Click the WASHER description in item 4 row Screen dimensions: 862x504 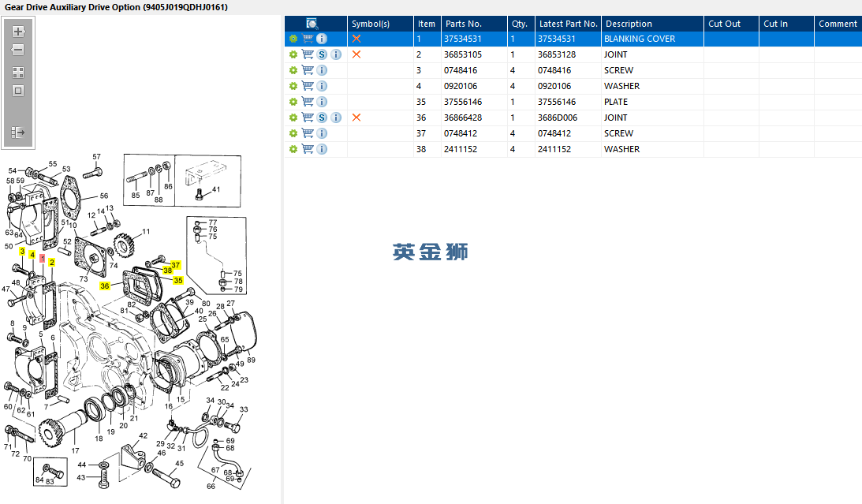tap(621, 86)
